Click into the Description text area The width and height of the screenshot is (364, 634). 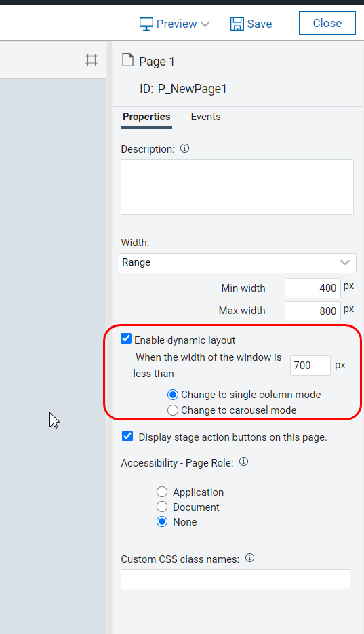pos(237,186)
